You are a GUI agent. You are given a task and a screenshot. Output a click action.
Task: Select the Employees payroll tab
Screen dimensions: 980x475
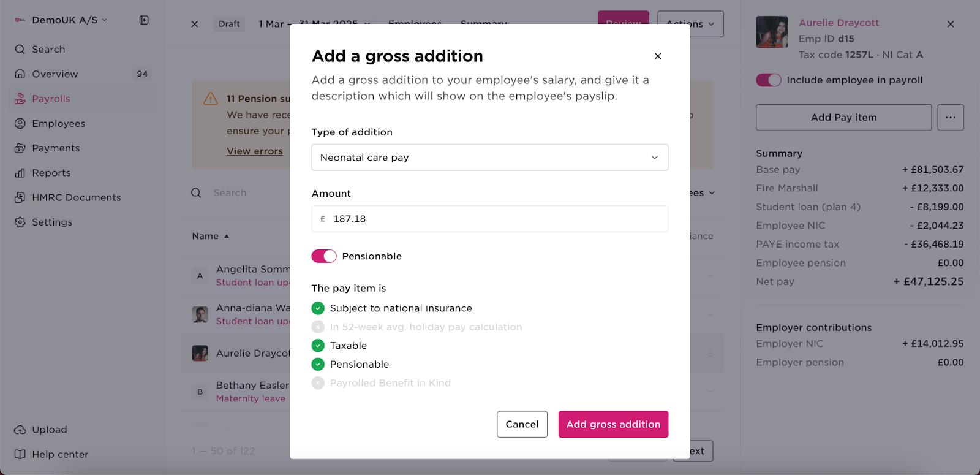click(x=415, y=24)
